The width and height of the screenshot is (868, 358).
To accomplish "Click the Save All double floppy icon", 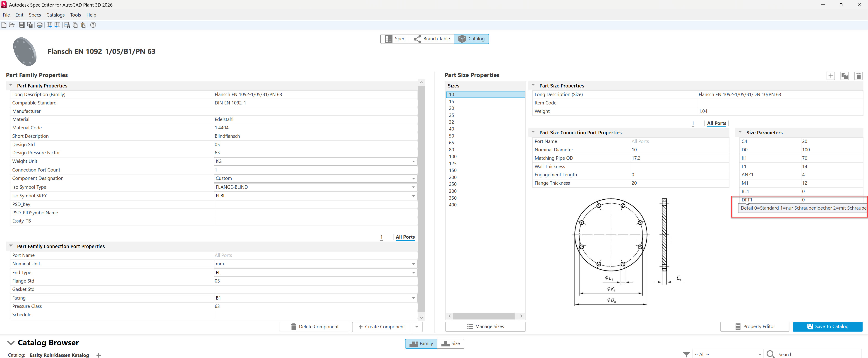I will click(x=30, y=25).
